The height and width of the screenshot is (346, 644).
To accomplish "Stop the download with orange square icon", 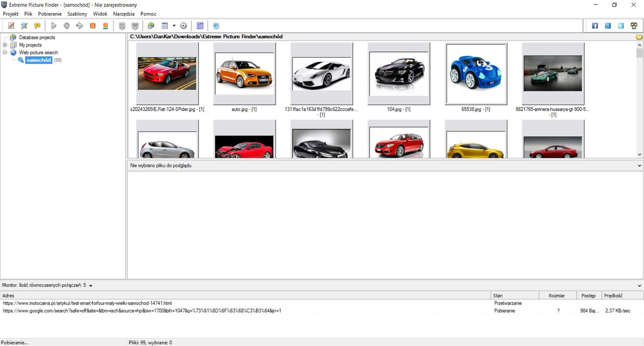I will (x=92, y=26).
